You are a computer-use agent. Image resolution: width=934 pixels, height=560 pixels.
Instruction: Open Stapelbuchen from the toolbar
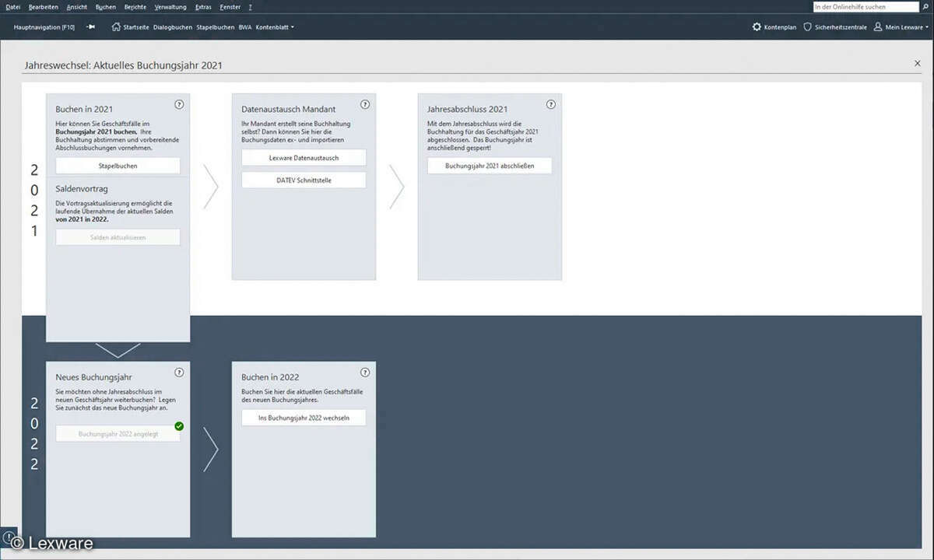point(216,27)
